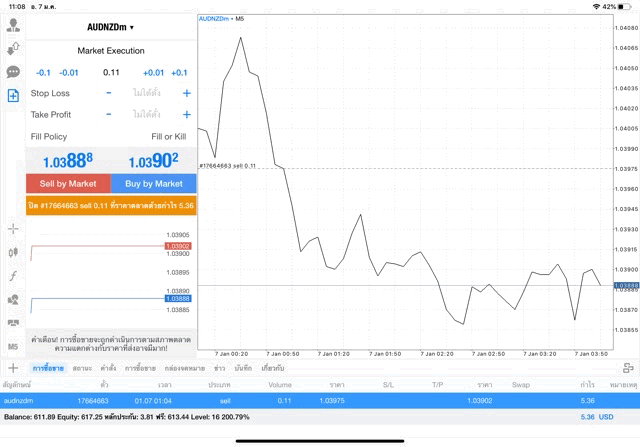Image resolution: width=640 pixels, height=447 pixels.
Task: Close position #17664663 with the orange bar
Action: [x=111, y=204]
